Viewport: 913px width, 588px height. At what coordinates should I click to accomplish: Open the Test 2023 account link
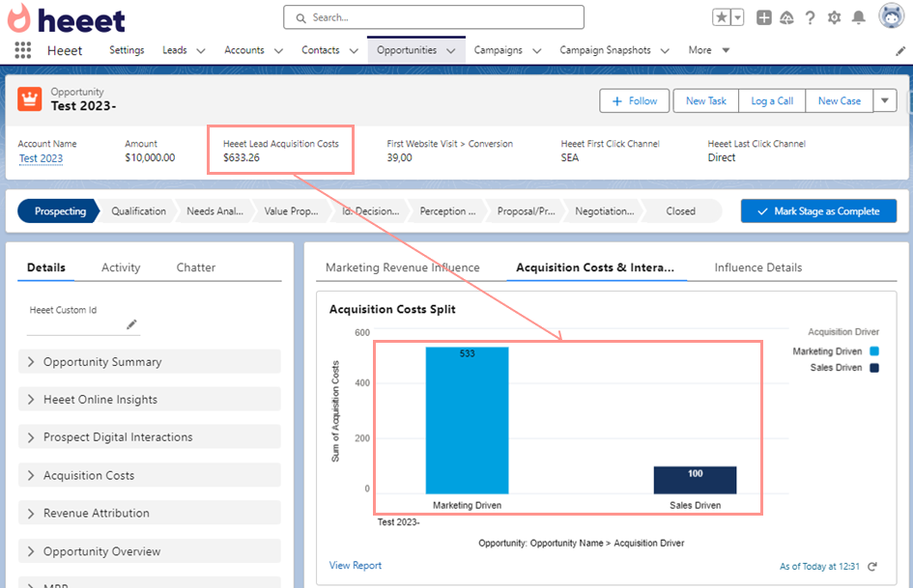click(41, 158)
